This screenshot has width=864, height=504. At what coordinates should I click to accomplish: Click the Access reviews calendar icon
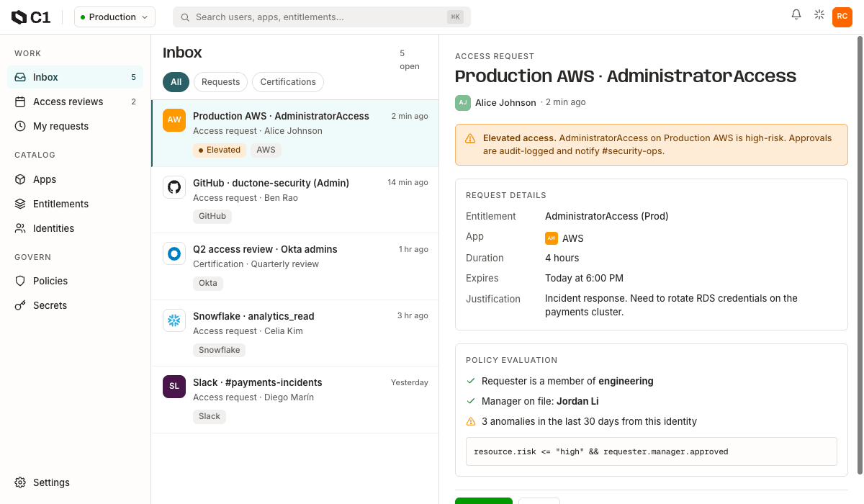coord(20,102)
